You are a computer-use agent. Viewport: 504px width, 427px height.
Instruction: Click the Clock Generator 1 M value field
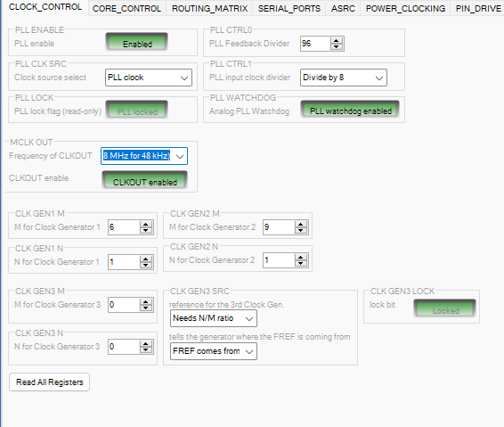click(x=124, y=227)
